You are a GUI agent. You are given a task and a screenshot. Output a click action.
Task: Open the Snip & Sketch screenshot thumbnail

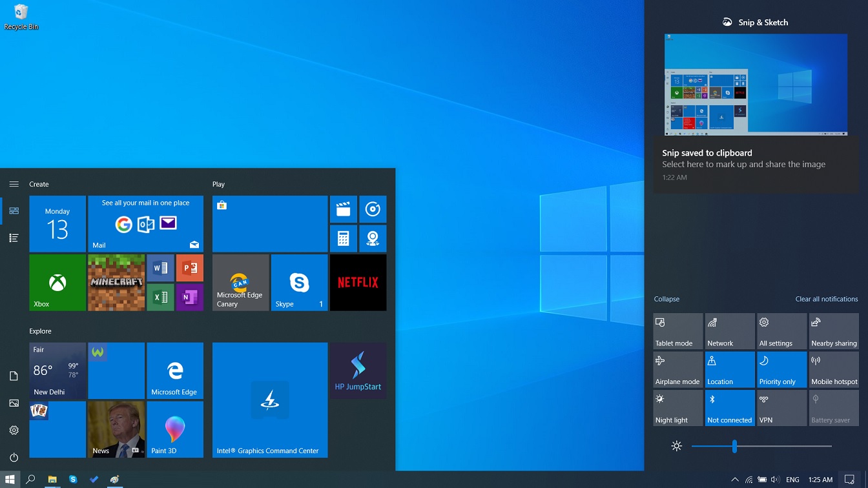(x=756, y=85)
